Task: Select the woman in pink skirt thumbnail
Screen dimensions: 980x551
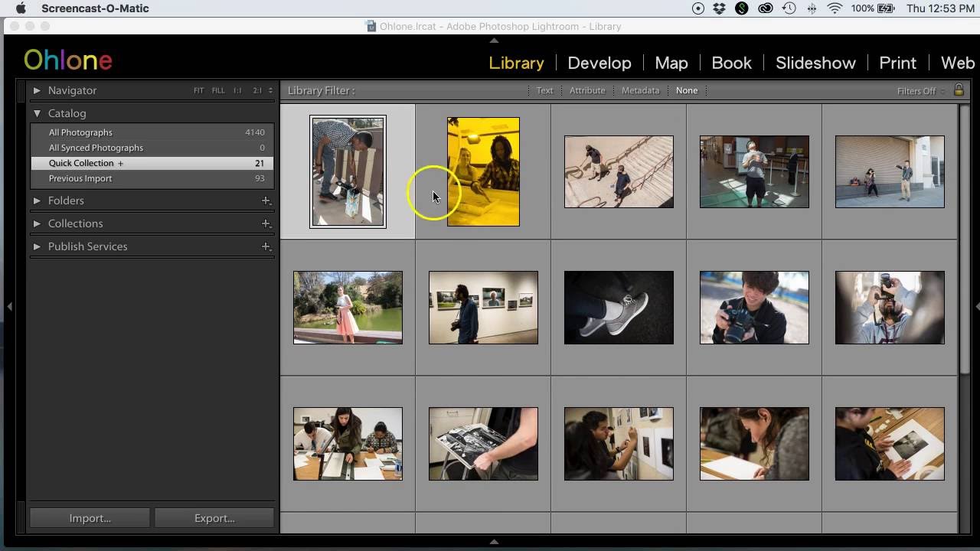Action: (x=348, y=308)
